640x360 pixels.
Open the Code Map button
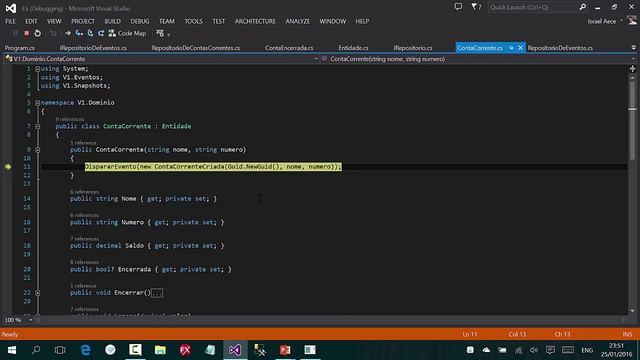point(127,33)
